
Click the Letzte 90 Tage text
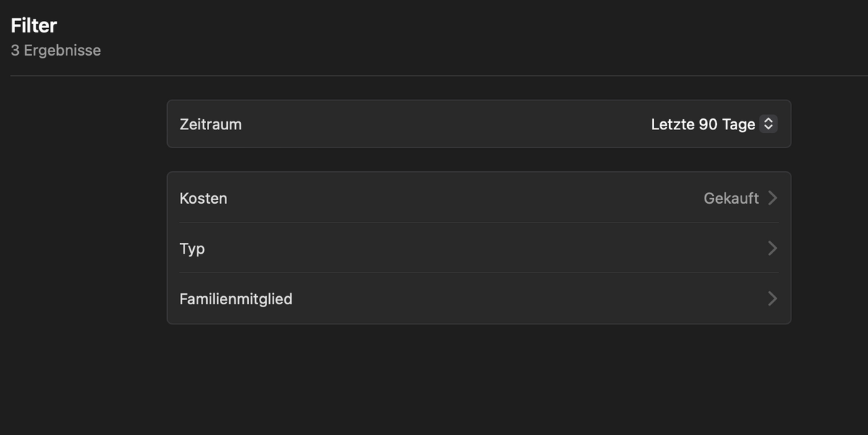[703, 124]
